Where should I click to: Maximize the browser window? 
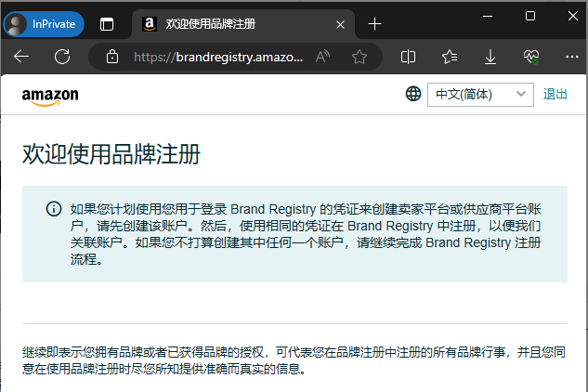tap(530, 16)
